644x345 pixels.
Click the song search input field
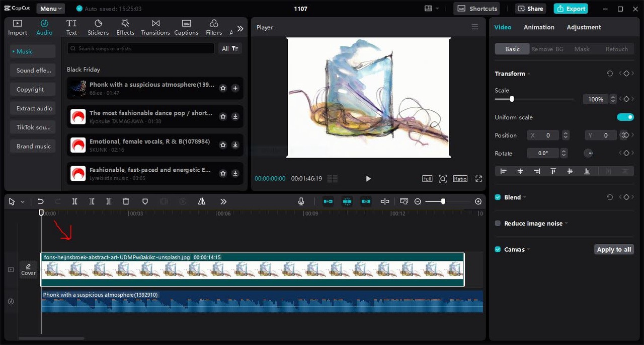138,48
